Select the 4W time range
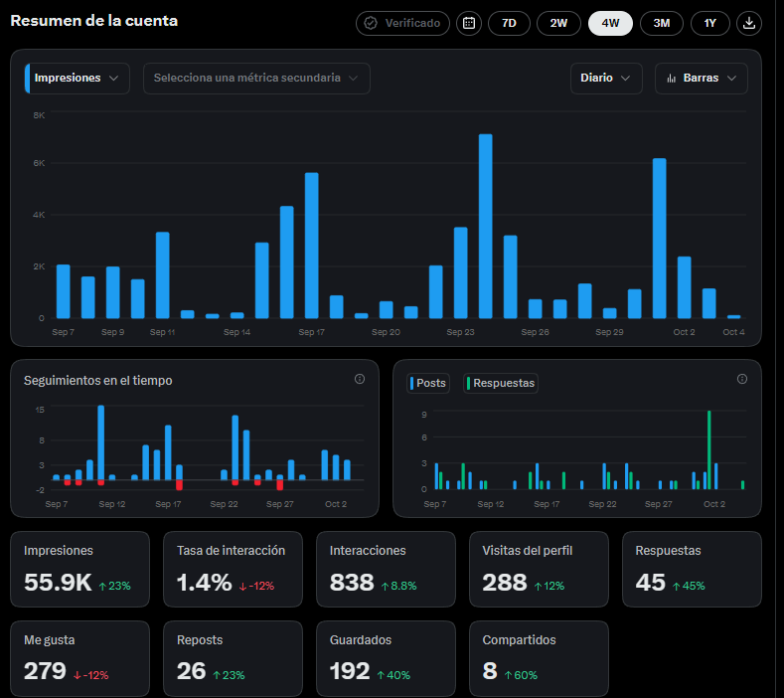Viewport: 784px width, 698px height. 610,23
